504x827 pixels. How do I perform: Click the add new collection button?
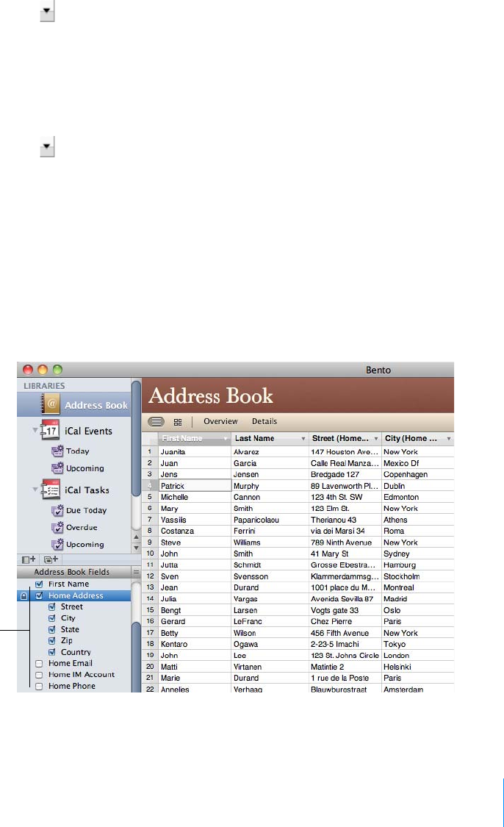pyautogui.click(x=51, y=559)
